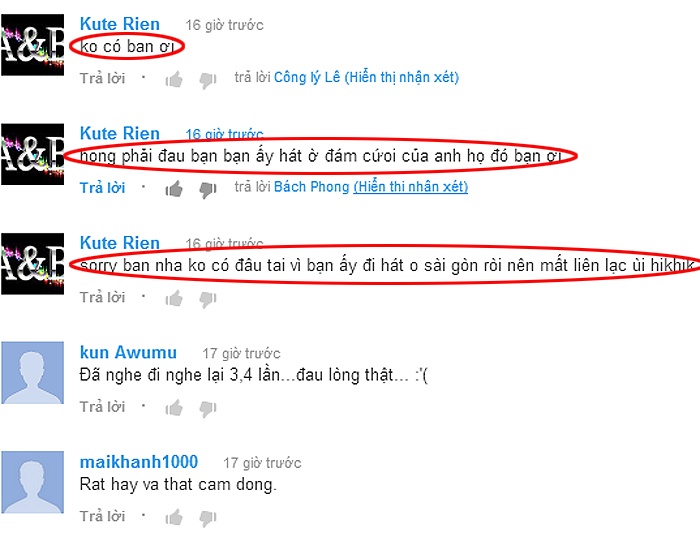
Task: Click Trả lời under the Bách Phong reply
Action: (102, 188)
